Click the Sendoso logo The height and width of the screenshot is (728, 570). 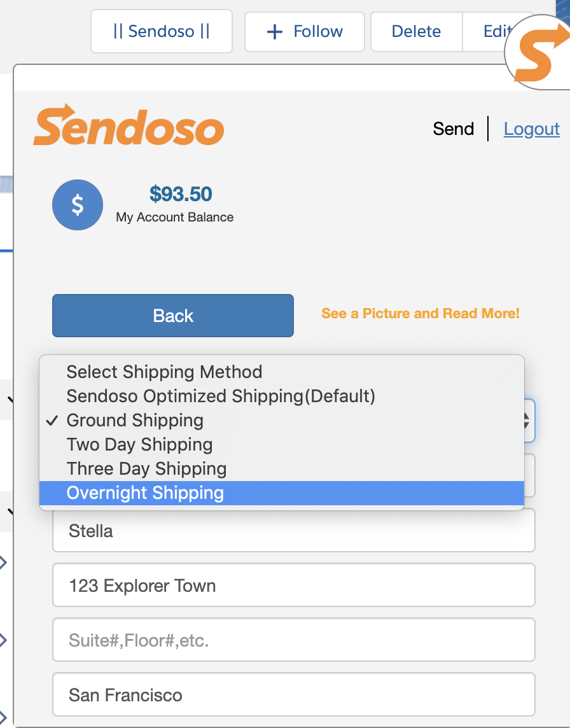coord(129,127)
